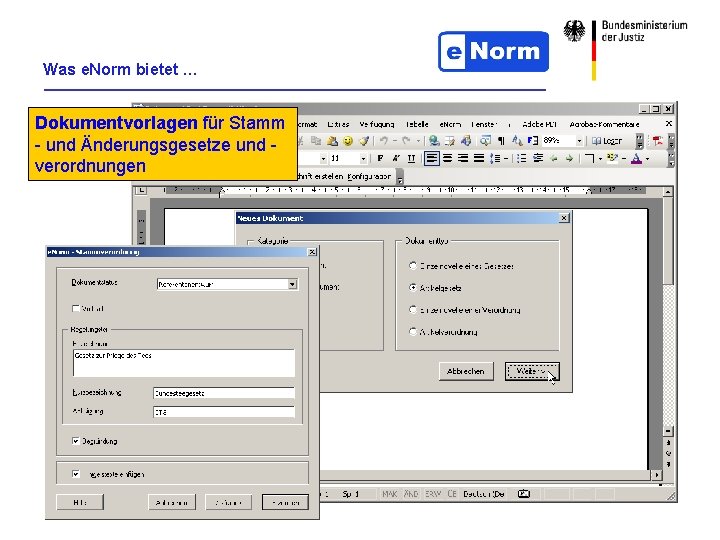Click the Redo arrow icon

[406, 141]
